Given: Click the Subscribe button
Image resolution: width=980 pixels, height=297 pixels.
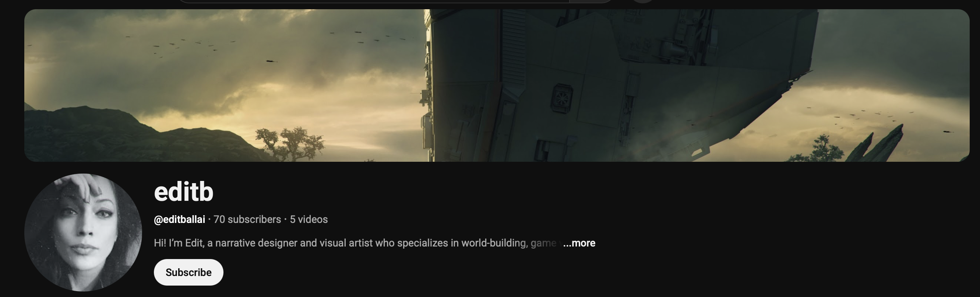Looking at the screenshot, I should 188,272.
